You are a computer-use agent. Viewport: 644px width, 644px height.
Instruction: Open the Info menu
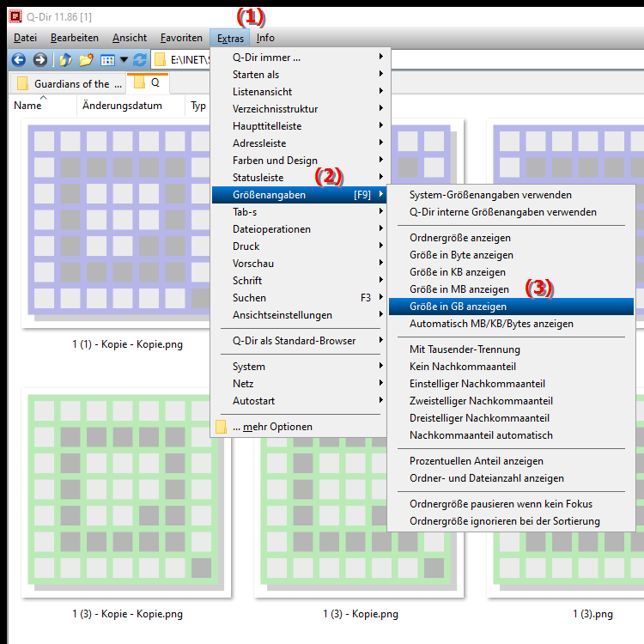point(265,38)
